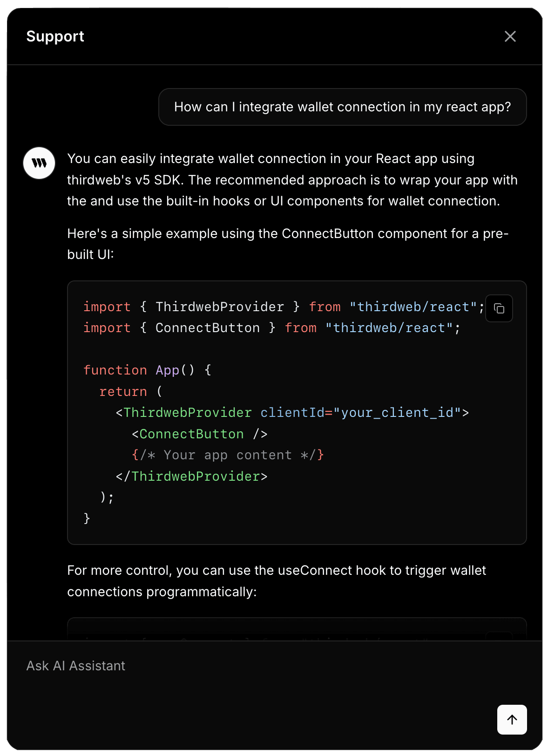
Task: Click the ThirdwebProvider import line
Action: click(x=219, y=307)
